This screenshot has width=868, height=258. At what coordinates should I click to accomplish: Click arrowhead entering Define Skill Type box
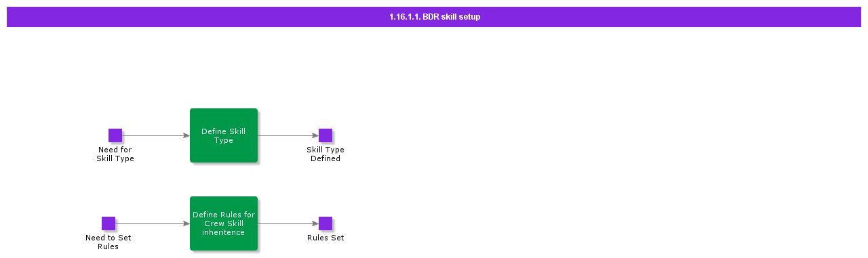click(186, 135)
